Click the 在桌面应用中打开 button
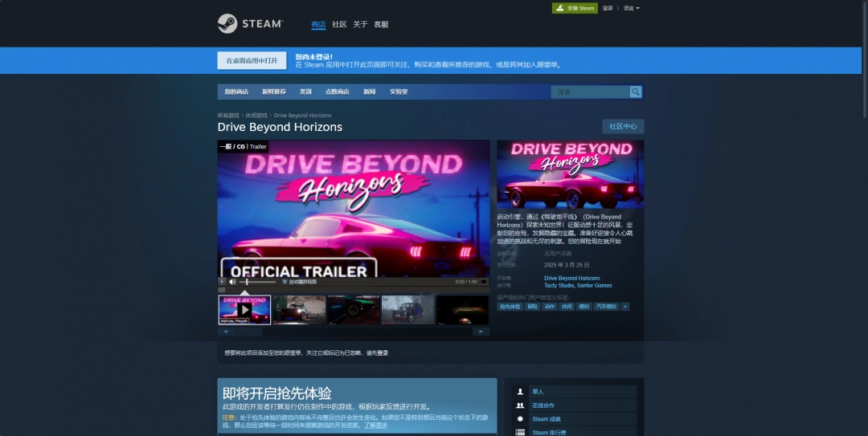The image size is (868, 436). 252,61
